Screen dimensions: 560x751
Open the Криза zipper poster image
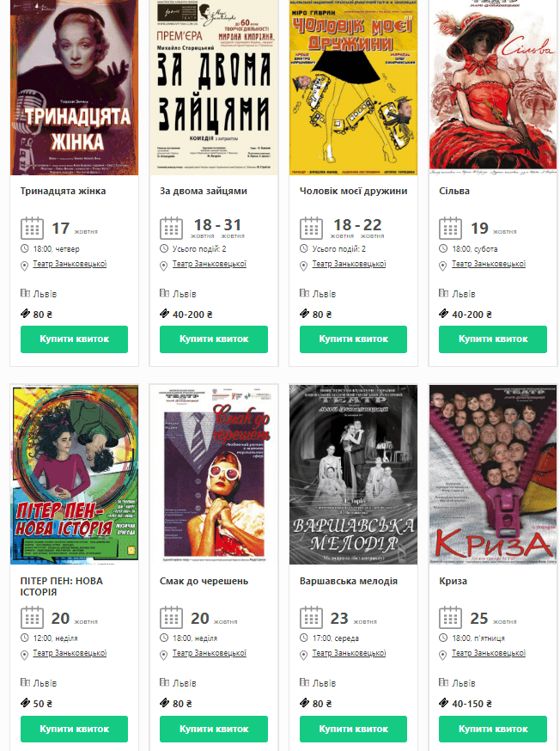[493, 474]
